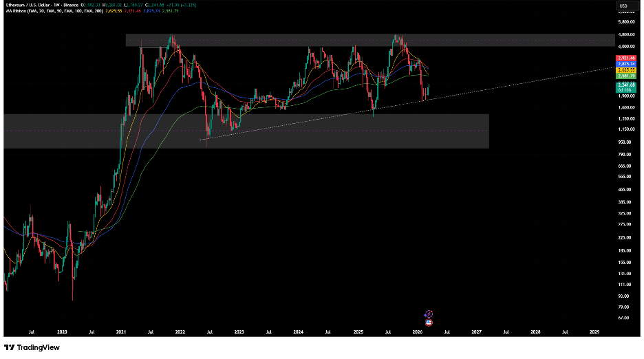
Task: Click the Ethereum / U.S. Dollar symbol title
Action: pos(32,6)
